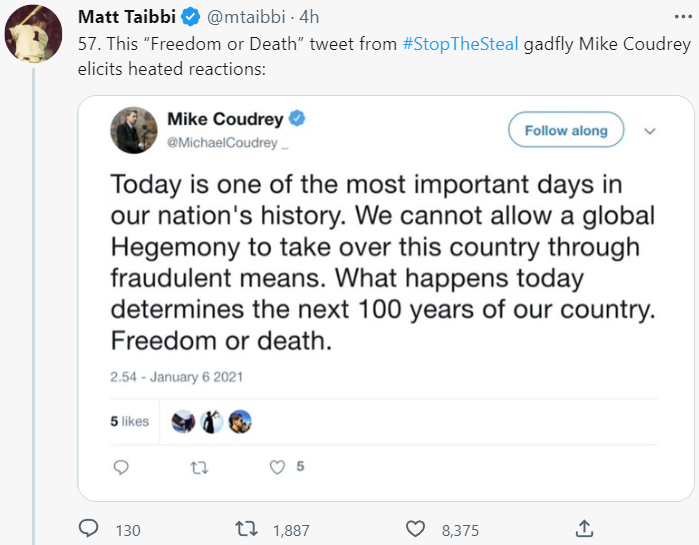The image size is (699, 545).
Task: Share Matt Taibbi's tweet
Action: pos(586,528)
